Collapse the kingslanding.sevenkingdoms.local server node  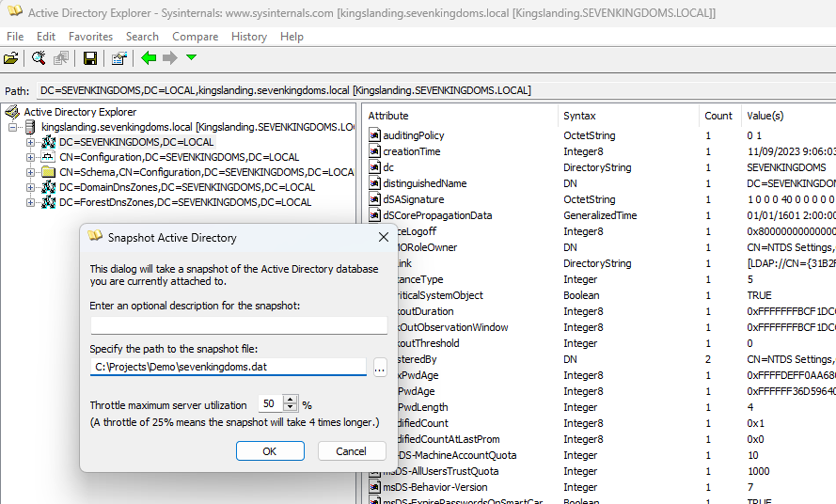tap(13, 128)
